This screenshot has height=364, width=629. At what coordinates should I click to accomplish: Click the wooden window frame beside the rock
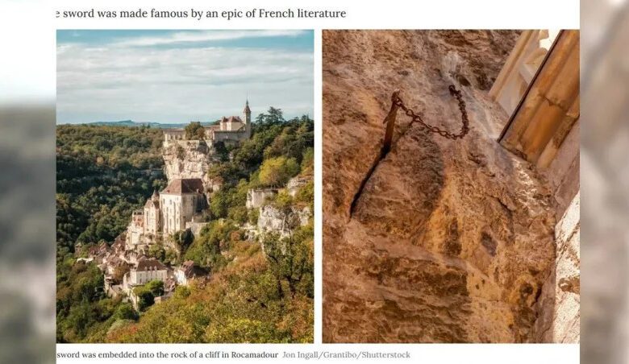pyautogui.click(x=539, y=94)
